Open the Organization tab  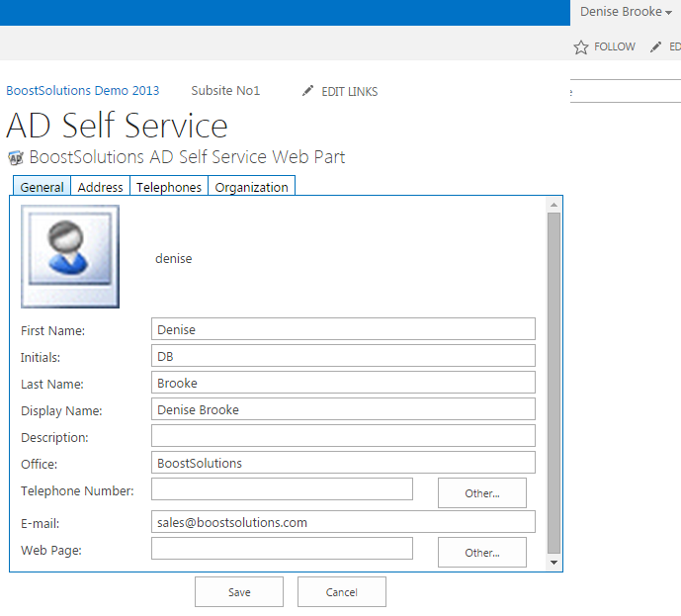(x=251, y=187)
